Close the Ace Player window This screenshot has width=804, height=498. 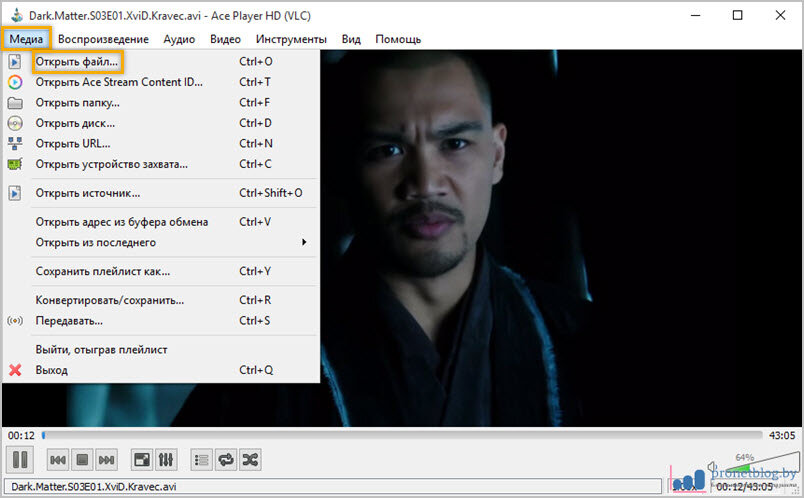pos(780,15)
